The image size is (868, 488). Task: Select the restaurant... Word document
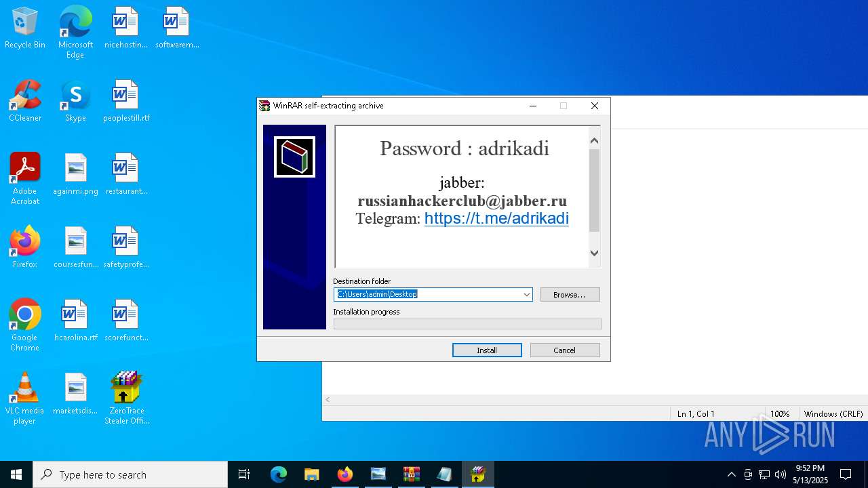(x=125, y=175)
